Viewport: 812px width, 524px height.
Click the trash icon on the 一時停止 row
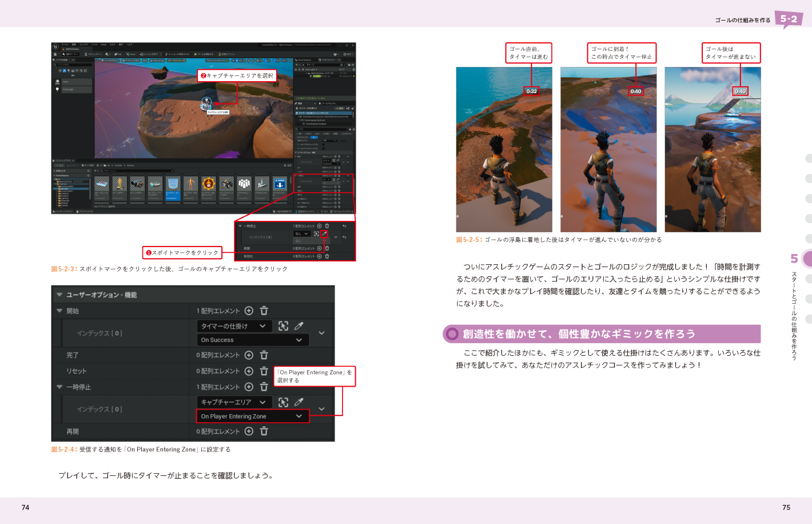point(264,387)
